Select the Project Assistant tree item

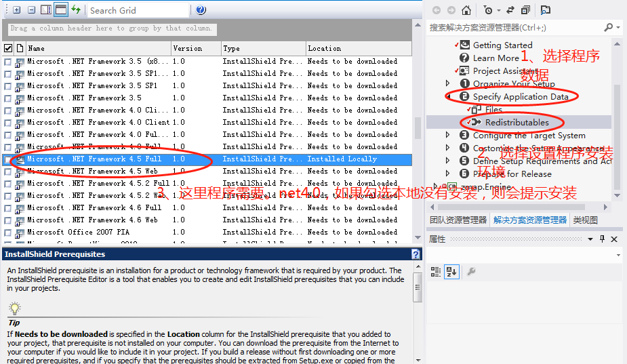coord(506,70)
